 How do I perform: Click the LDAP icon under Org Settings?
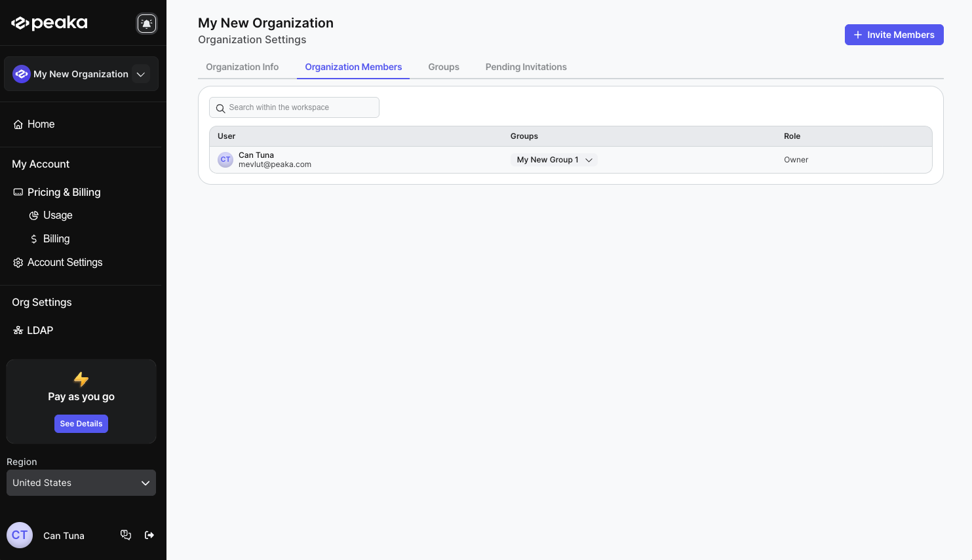point(18,330)
